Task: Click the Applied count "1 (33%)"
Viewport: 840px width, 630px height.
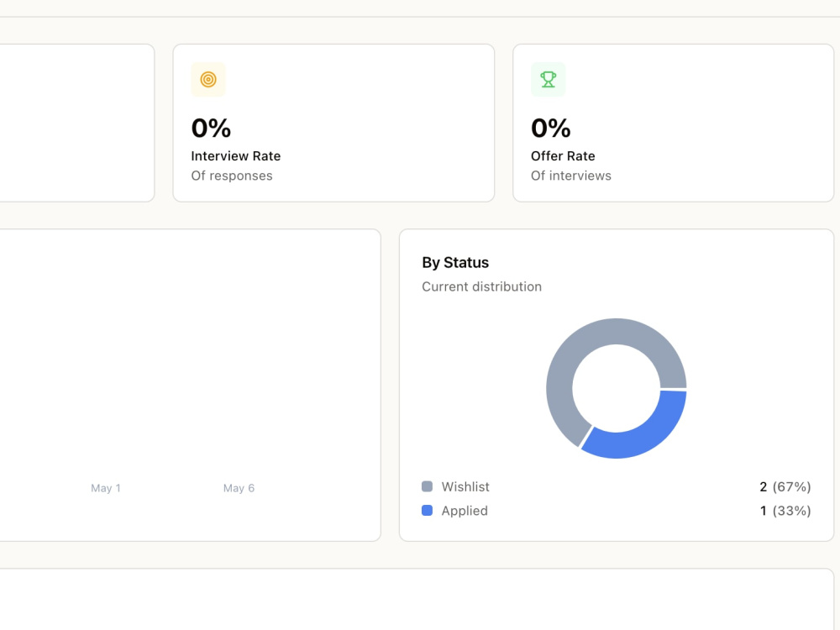Action: click(x=785, y=511)
